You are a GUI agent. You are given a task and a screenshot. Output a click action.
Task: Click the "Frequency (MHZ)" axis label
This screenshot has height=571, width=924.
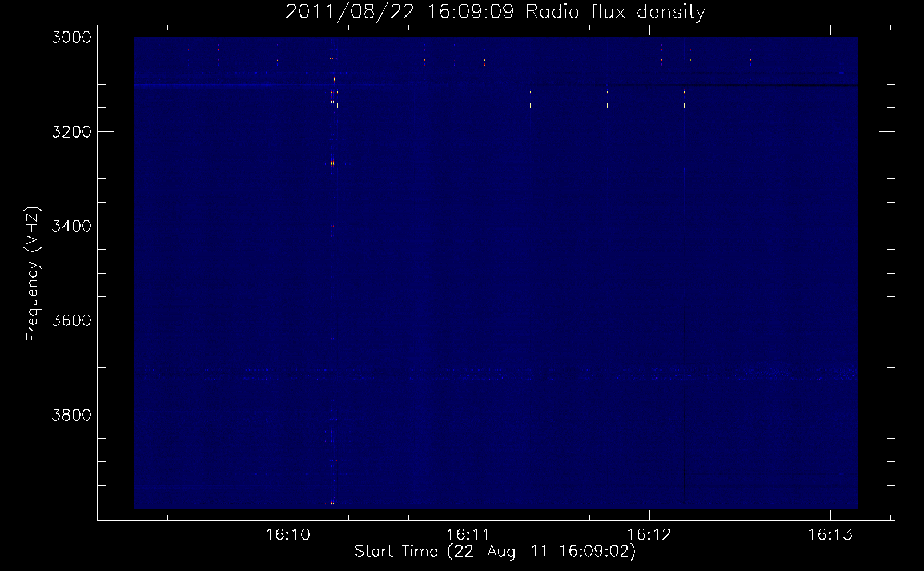click(33, 274)
